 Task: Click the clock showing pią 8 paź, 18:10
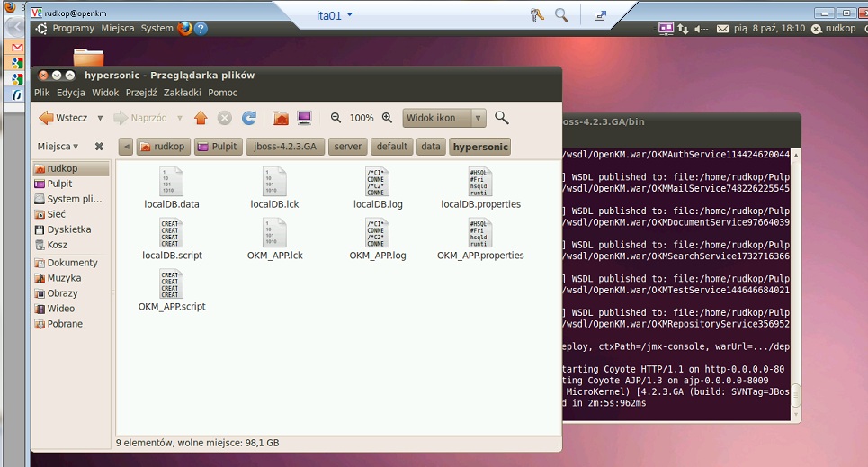tap(769, 28)
